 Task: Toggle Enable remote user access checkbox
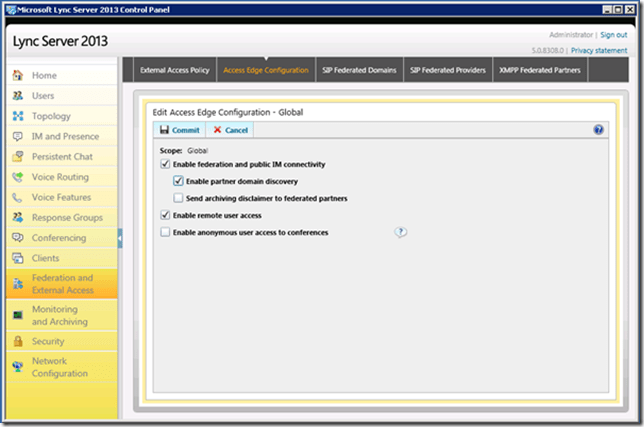165,215
